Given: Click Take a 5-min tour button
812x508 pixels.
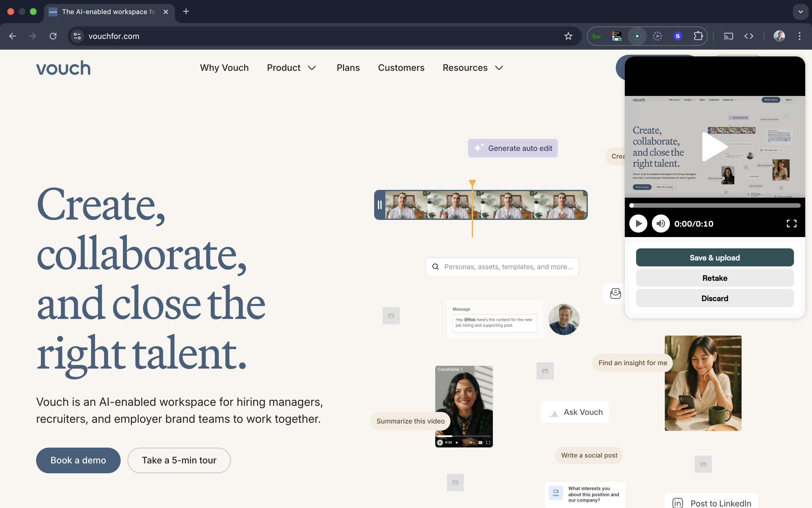Looking at the screenshot, I should tap(179, 460).
